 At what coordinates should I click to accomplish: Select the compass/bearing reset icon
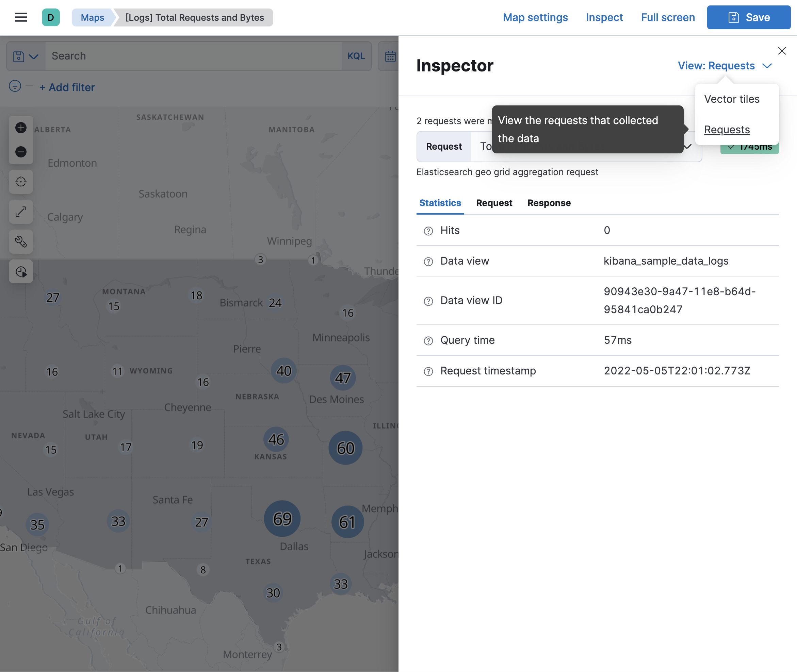(x=21, y=181)
